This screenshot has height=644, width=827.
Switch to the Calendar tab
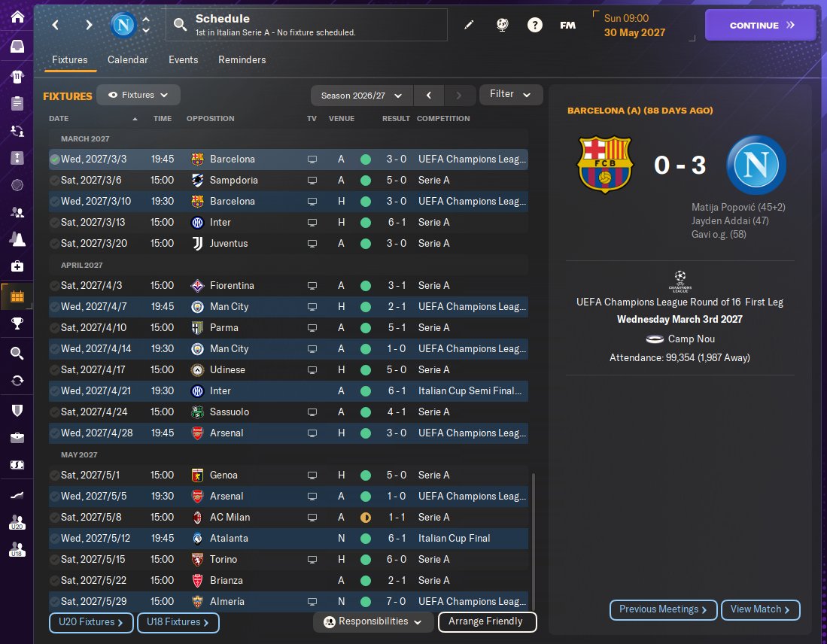pos(127,60)
